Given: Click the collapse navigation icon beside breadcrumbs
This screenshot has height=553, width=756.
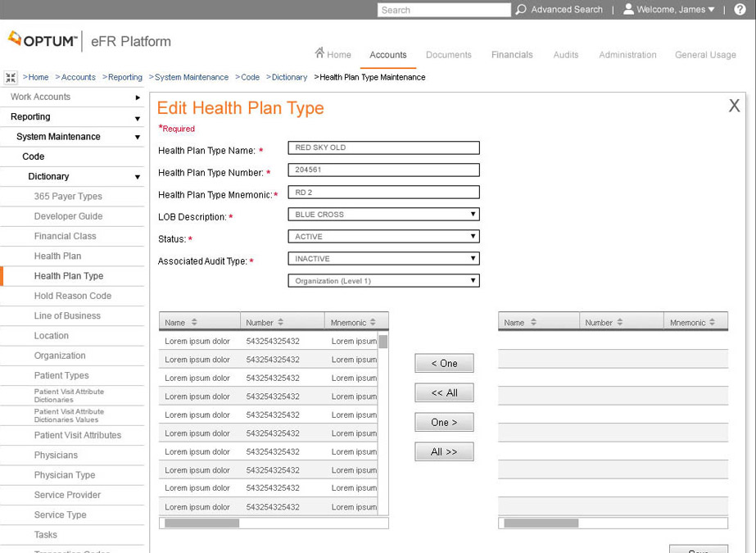Looking at the screenshot, I should (11, 78).
